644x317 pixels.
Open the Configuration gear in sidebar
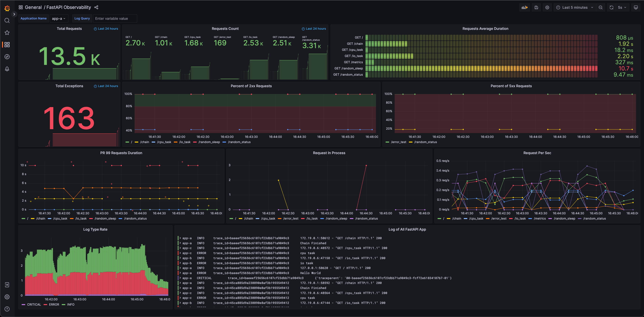[7, 297]
